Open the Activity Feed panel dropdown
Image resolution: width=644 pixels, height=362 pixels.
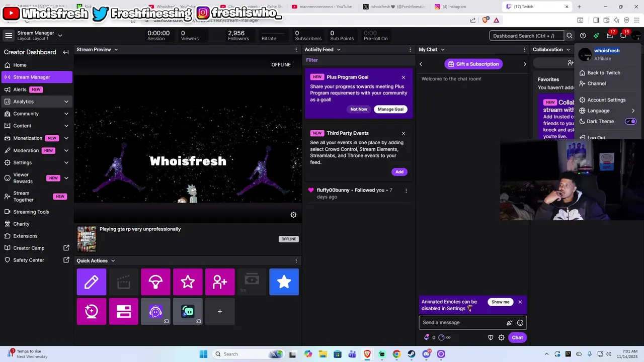coord(339,50)
